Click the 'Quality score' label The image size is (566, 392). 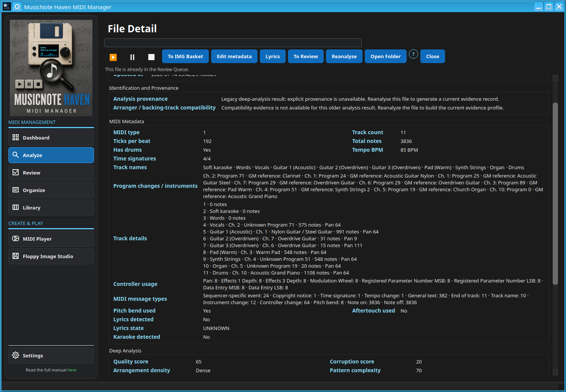coord(131,362)
